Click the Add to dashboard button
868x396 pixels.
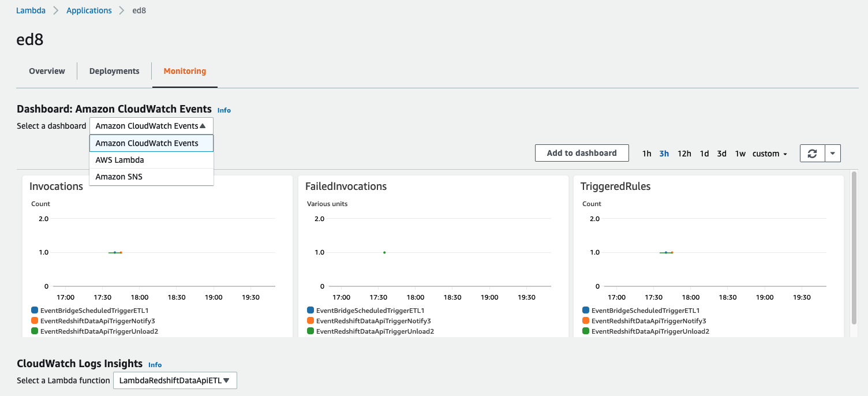tap(582, 153)
